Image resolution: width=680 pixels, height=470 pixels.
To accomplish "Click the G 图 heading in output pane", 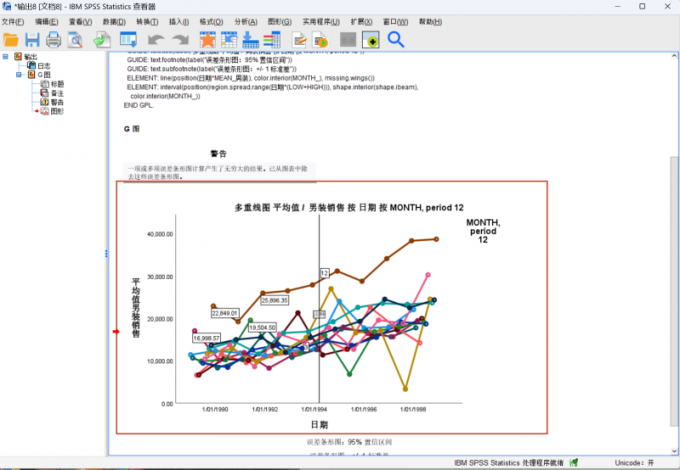I will [x=131, y=129].
